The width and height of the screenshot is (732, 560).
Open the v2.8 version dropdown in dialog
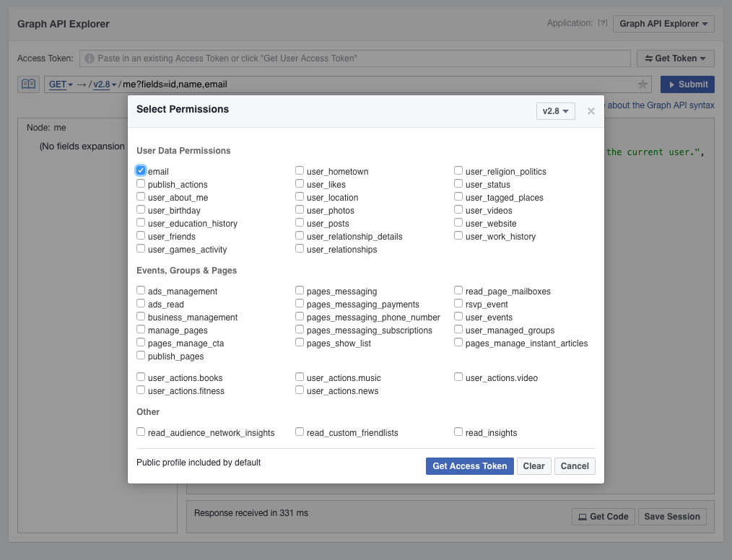[556, 111]
